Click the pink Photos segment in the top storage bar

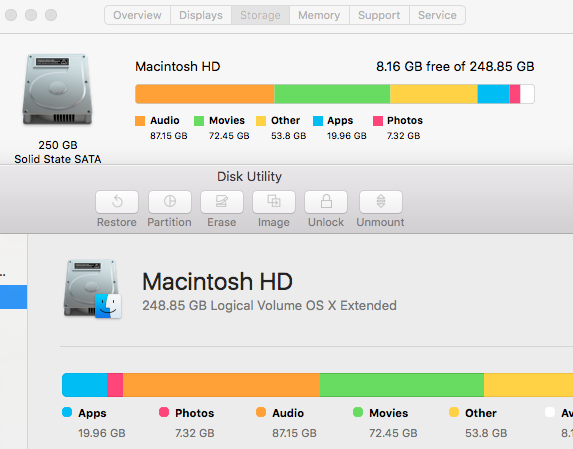tap(515, 94)
